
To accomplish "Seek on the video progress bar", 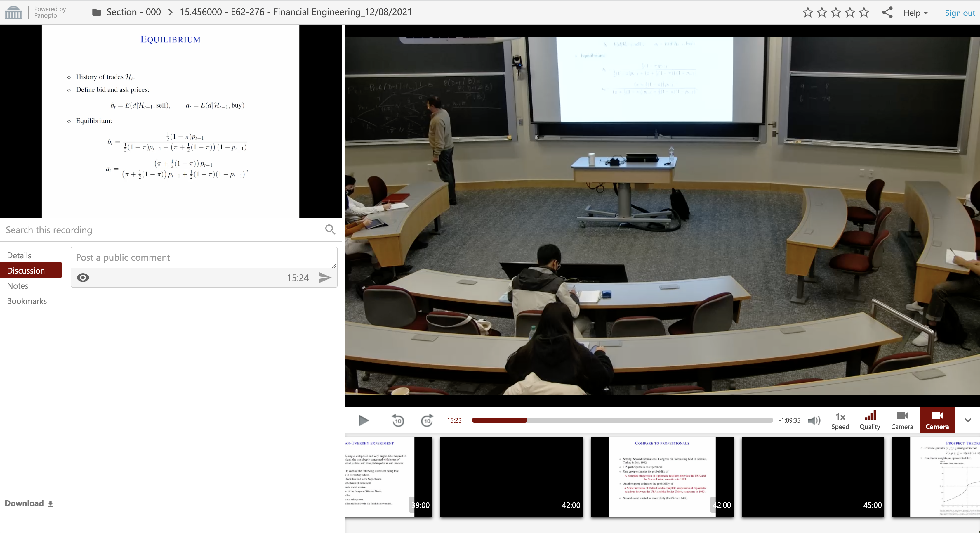I will point(622,420).
